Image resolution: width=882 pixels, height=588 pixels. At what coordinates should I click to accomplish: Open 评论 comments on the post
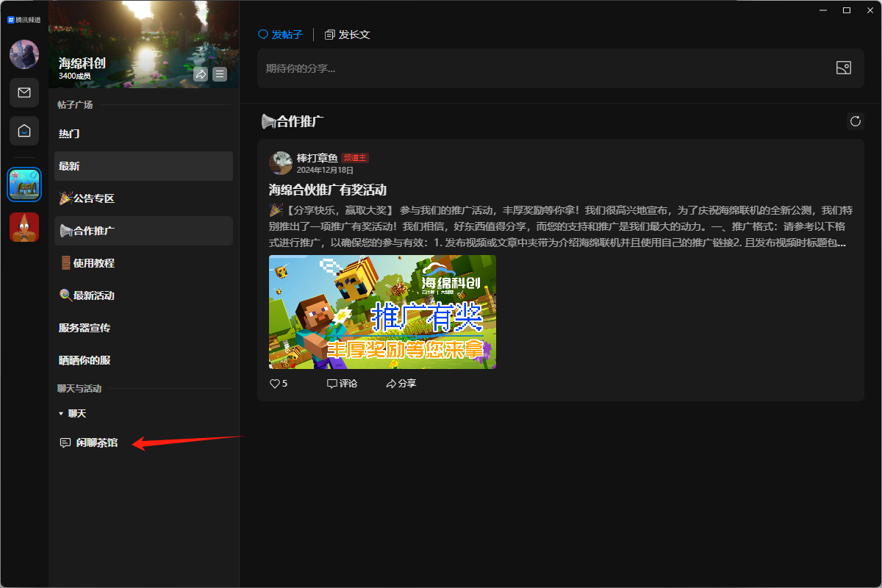[342, 384]
